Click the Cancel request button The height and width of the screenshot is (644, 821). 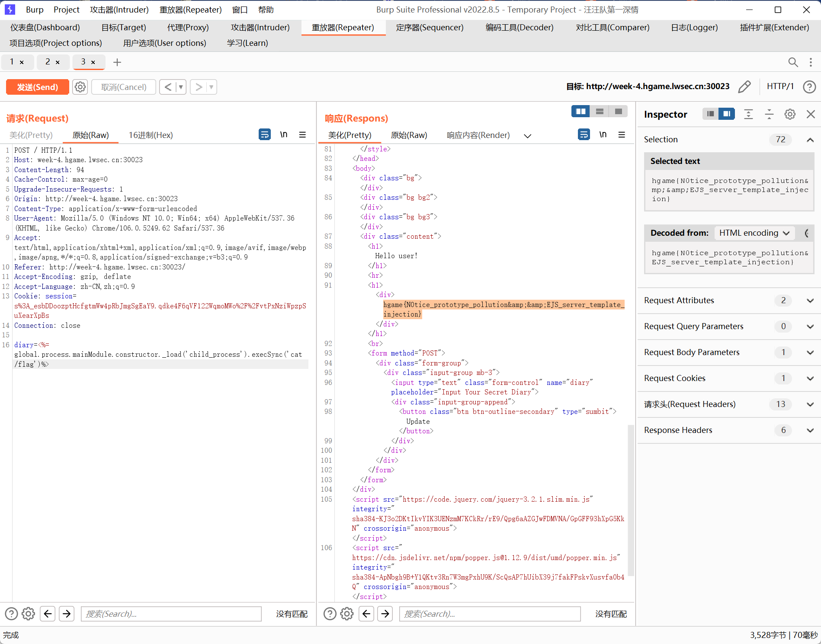click(124, 87)
